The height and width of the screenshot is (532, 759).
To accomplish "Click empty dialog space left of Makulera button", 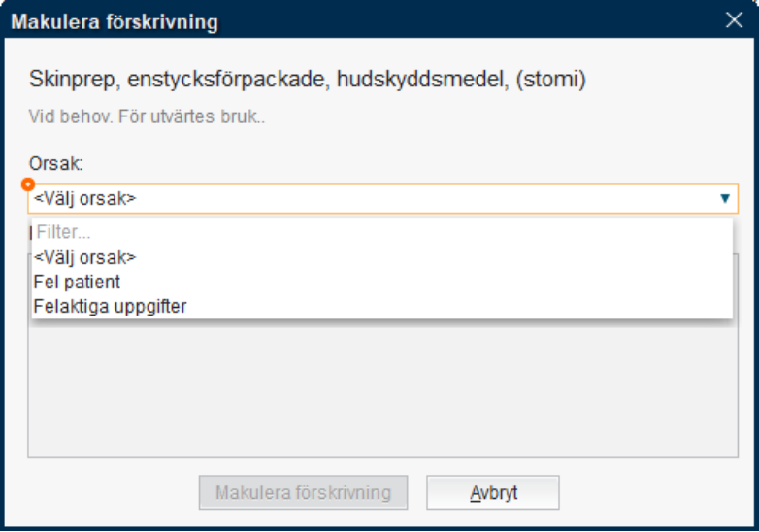I will click(x=107, y=492).
